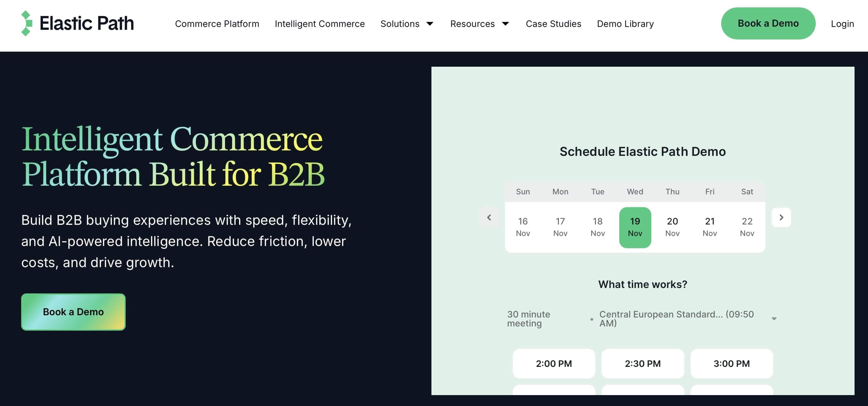The height and width of the screenshot is (406, 868).
Task: Expand the Resources dropdown menu
Action: pos(479,24)
